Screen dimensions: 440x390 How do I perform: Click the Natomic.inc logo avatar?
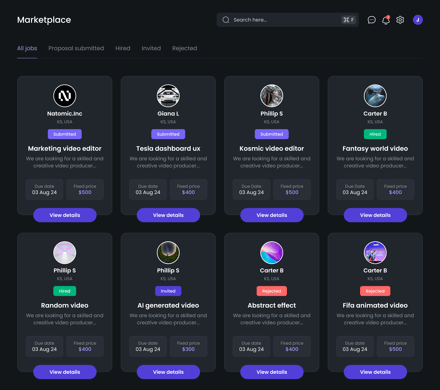tap(65, 96)
